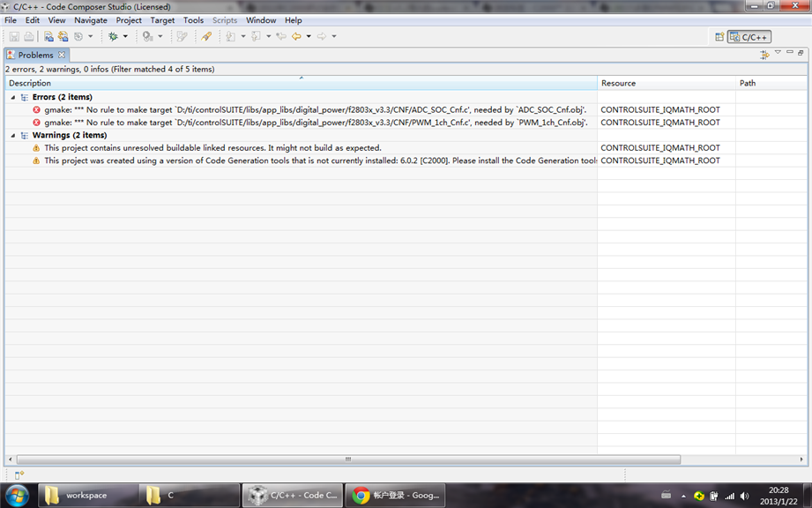Collapse the Errors (2 items) group
The image size is (812, 508).
[x=13, y=97]
